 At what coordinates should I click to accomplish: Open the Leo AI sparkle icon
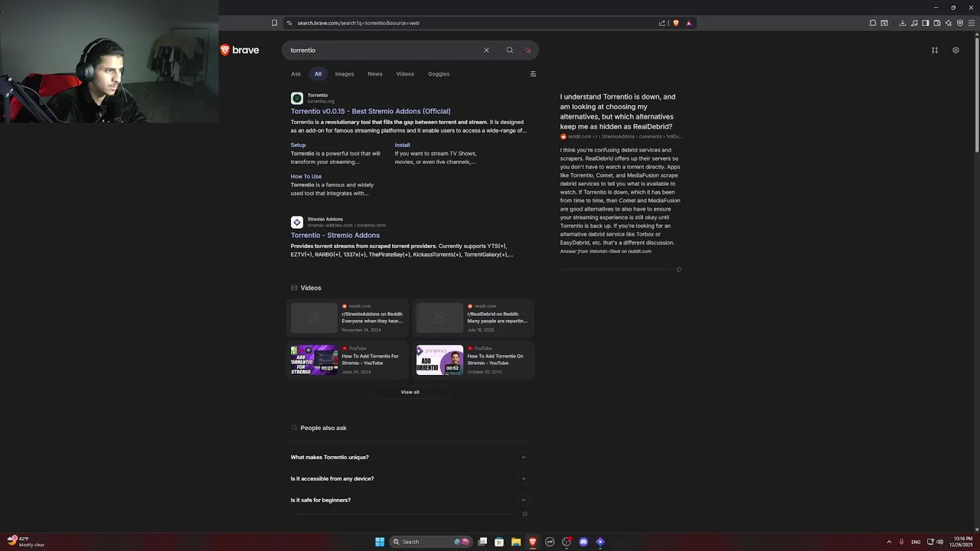[x=949, y=23]
